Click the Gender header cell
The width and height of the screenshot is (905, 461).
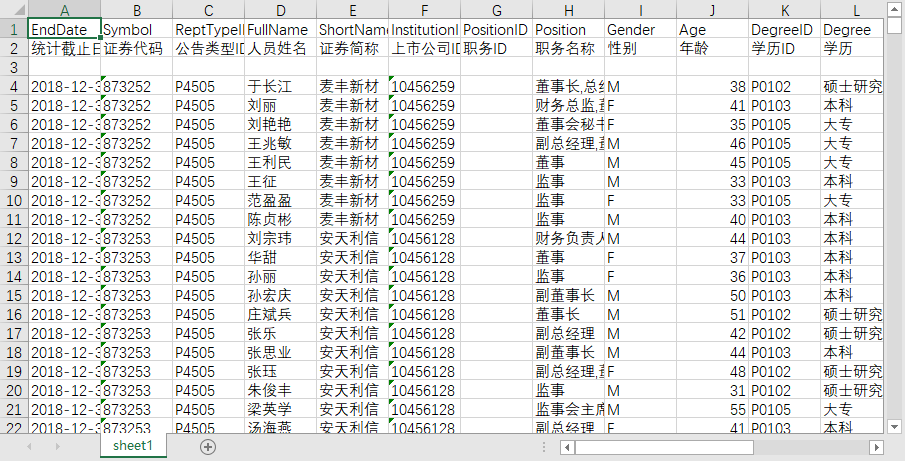coord(641,29)
